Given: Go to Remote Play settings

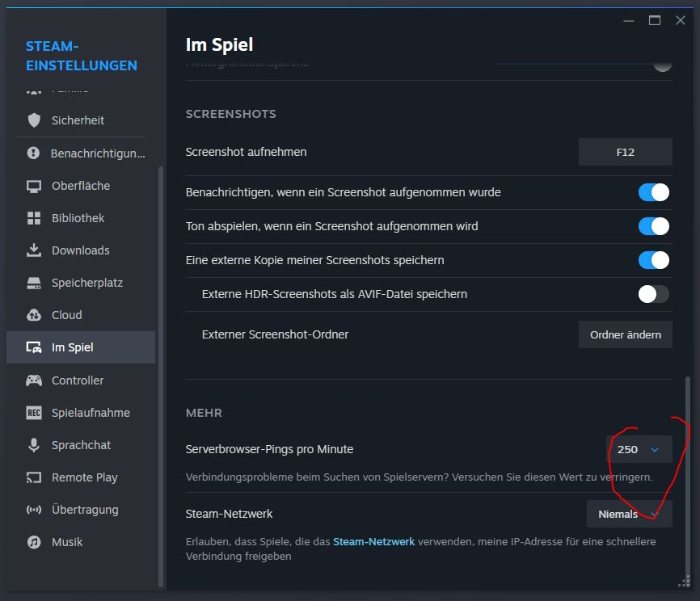Looking at the screenshot, I should point(84,477).
